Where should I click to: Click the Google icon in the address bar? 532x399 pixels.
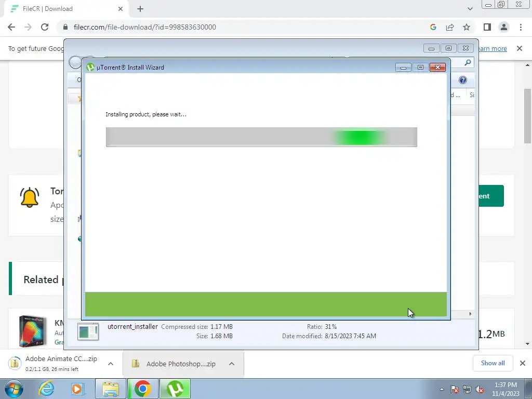(433, 27)
